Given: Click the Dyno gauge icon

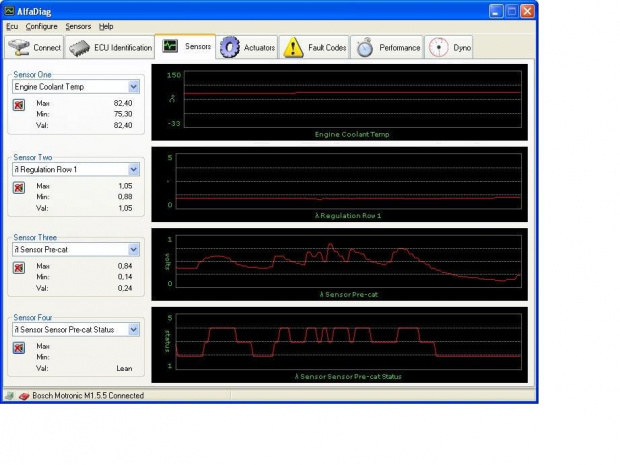Looking at the screenshot, I should [438, 47].
